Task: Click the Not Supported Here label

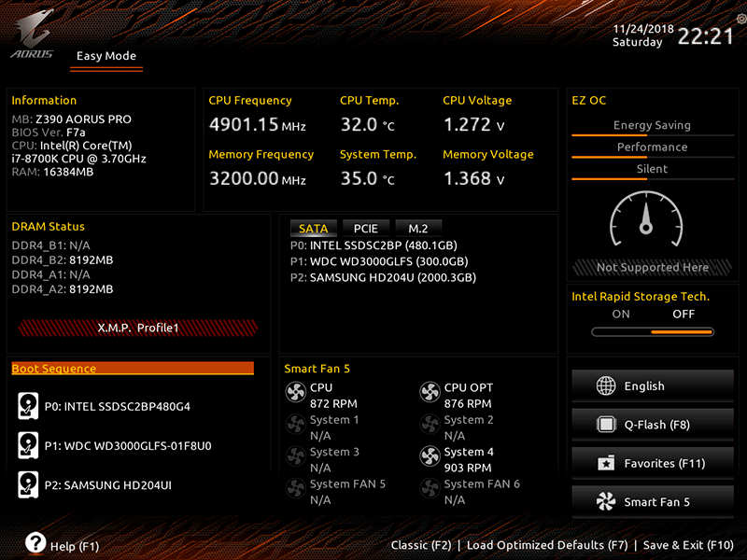Action: (x=653, y=267)
